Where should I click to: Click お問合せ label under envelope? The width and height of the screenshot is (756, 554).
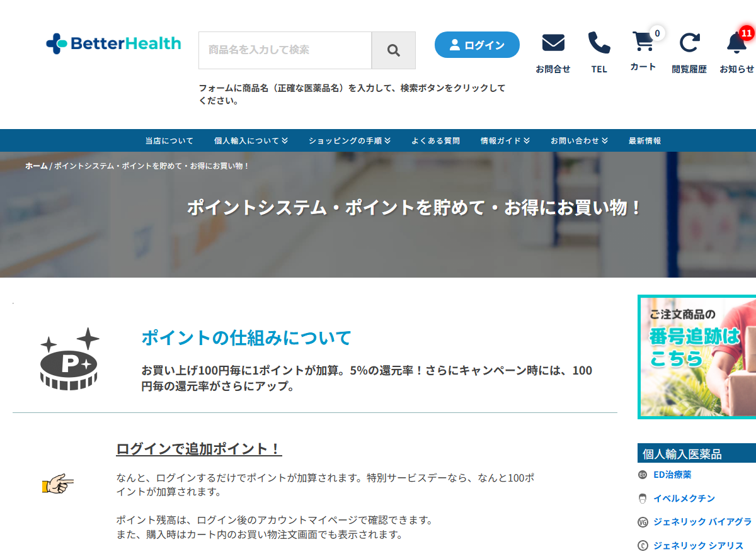pos(553,69)
